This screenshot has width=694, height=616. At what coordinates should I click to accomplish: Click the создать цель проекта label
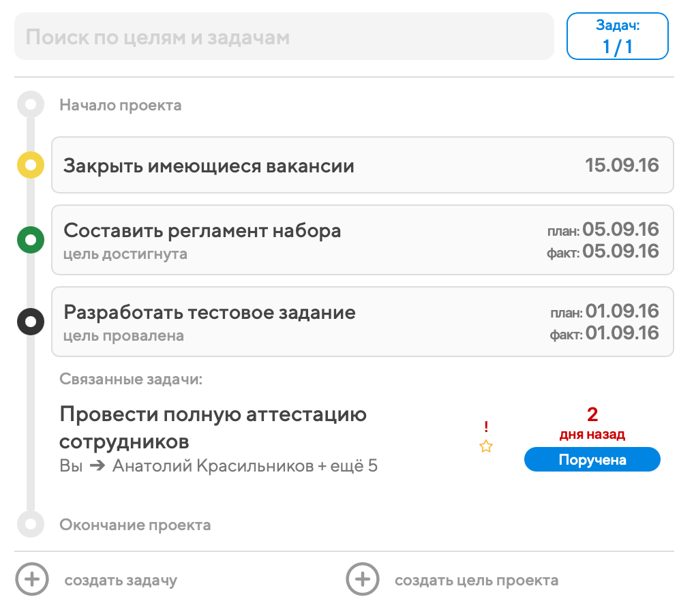click(x=476, y=581)
